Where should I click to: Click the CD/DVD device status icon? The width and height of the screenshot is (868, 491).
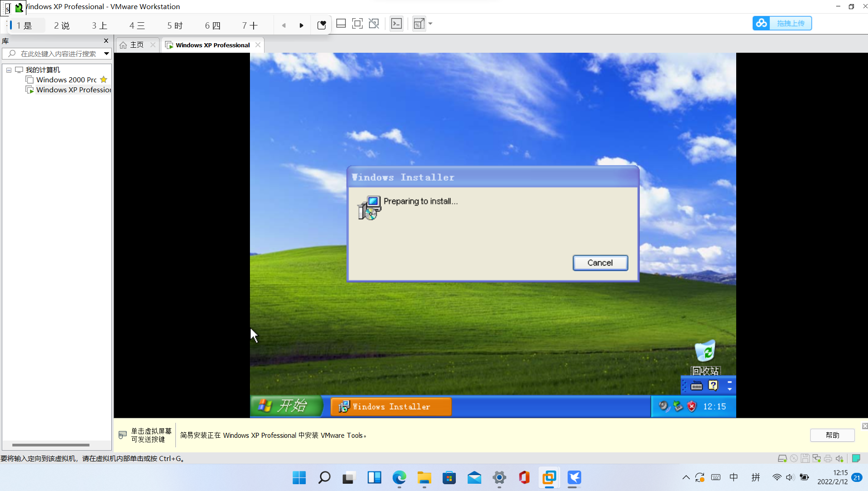pos(794,458)
